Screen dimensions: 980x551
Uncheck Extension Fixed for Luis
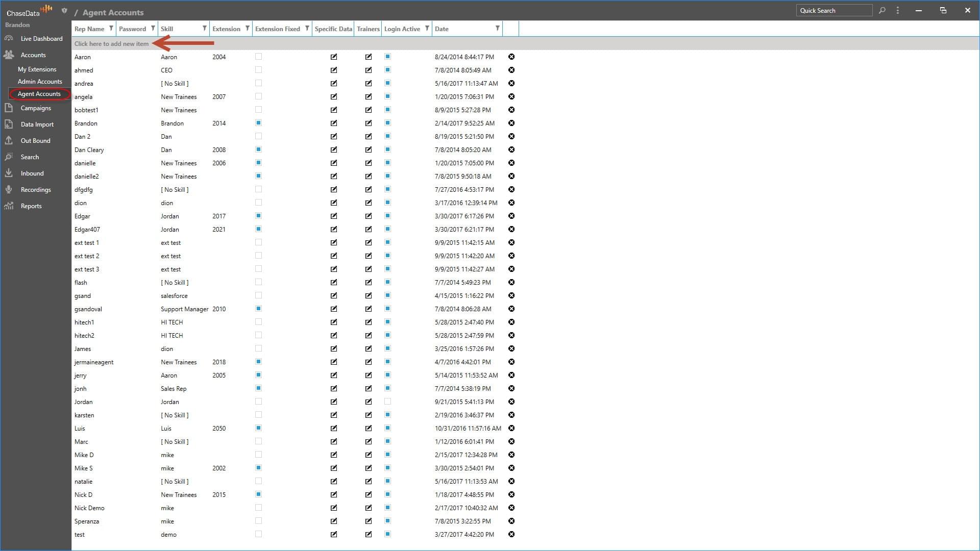pyautogui.click(x=258, y=429)
